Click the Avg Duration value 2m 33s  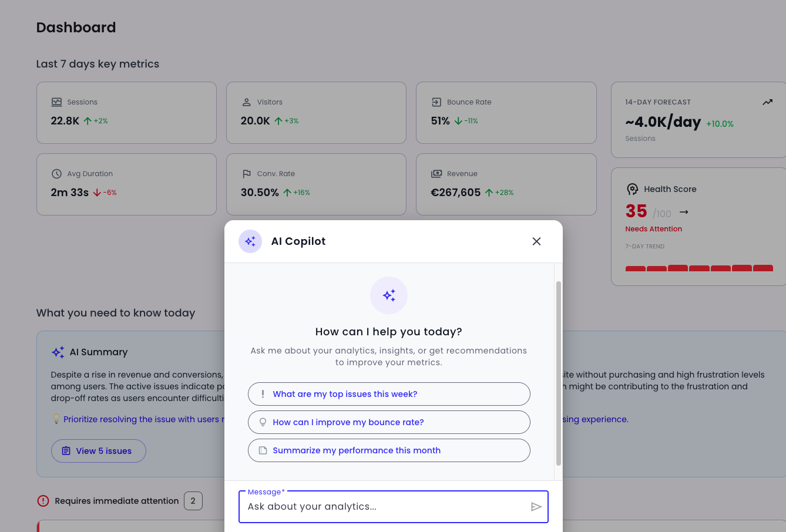click(70, 193)
